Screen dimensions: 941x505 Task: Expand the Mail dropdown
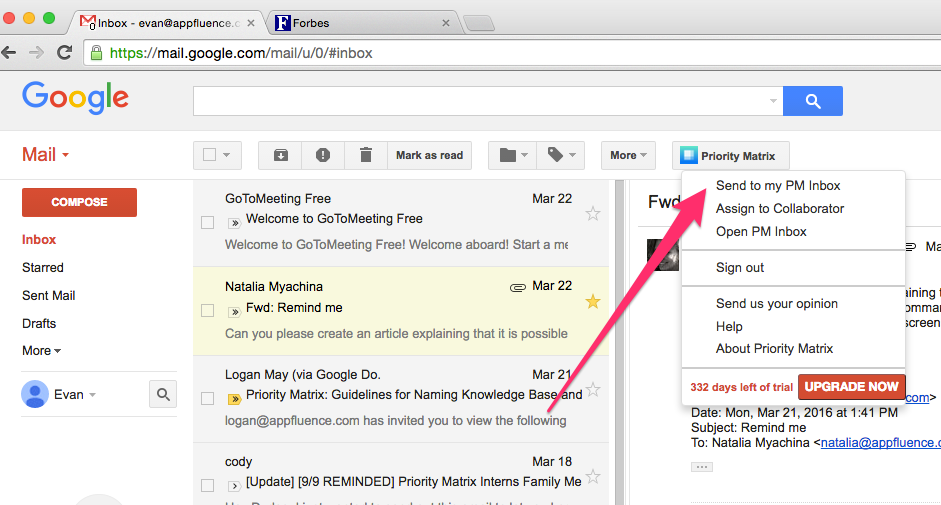46,155
